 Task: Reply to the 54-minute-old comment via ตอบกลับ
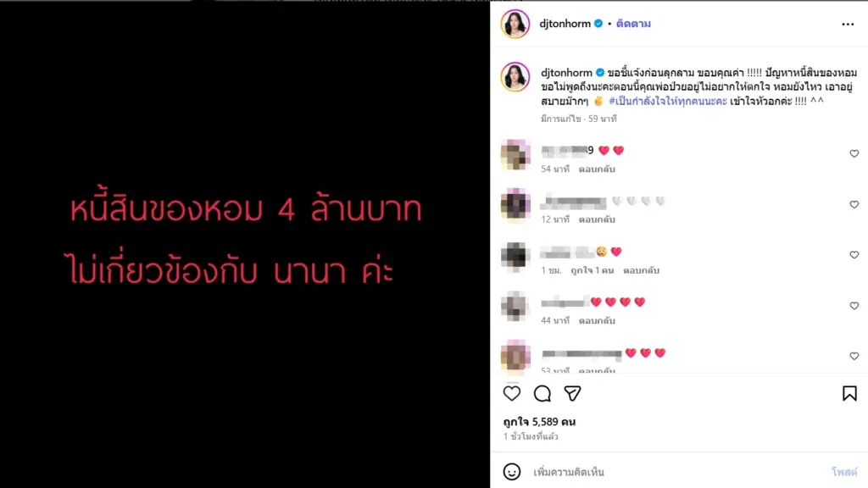[597, 169]
